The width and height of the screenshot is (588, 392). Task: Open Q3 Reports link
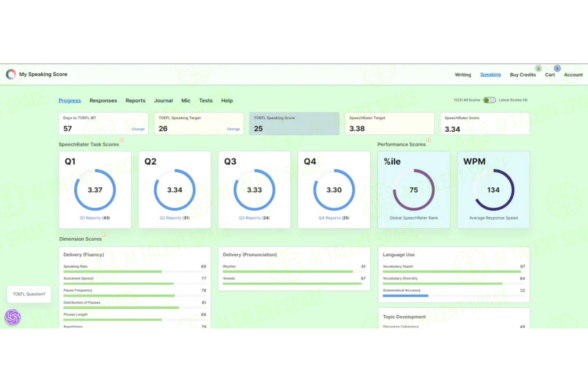(254, 218)
